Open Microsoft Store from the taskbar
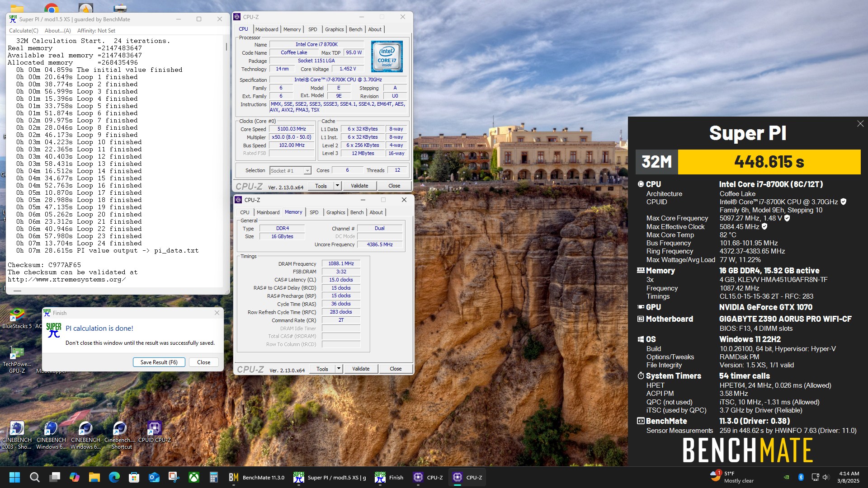This screenshot has height=488, width=868. tap(134, 477)
